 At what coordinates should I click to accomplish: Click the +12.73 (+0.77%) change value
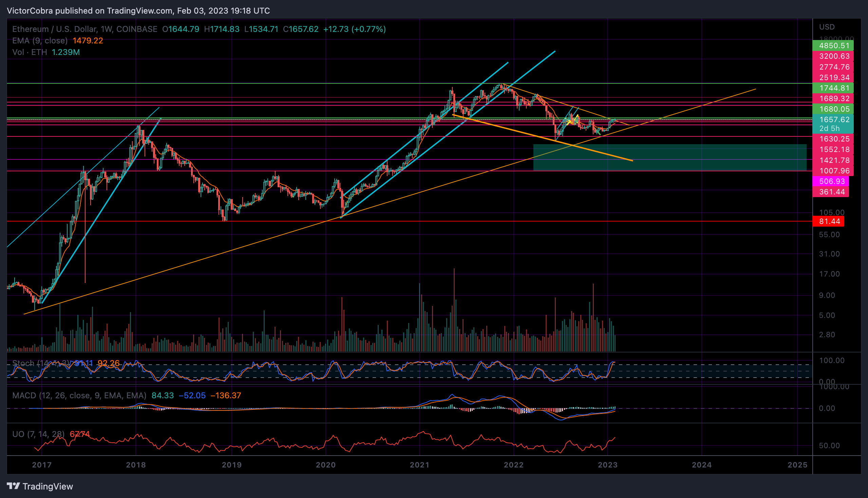point(355,29)
